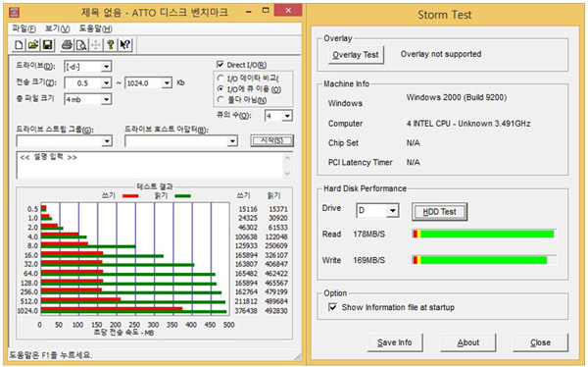The image size is (588, 367).
Task: Click the Print Preview toolbar icon
Action: [x=81, y=45]
